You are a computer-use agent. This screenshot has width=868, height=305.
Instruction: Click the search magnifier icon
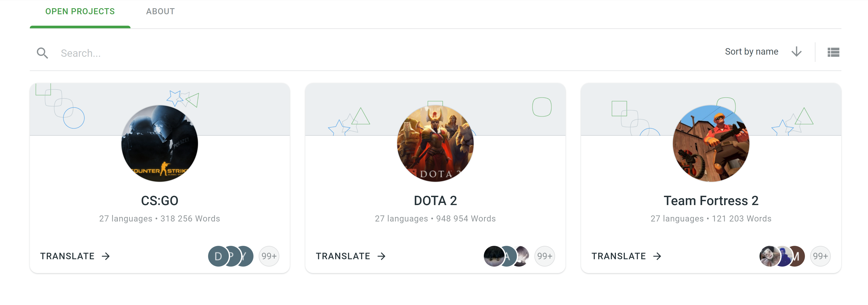42,53
